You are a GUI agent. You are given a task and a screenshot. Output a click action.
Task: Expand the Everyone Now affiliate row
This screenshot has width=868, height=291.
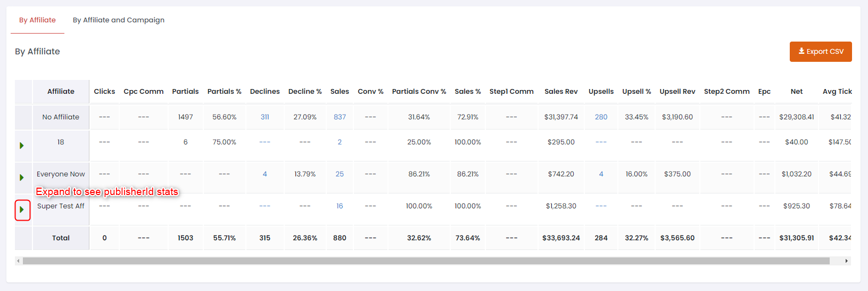click(x=22, y=177)
